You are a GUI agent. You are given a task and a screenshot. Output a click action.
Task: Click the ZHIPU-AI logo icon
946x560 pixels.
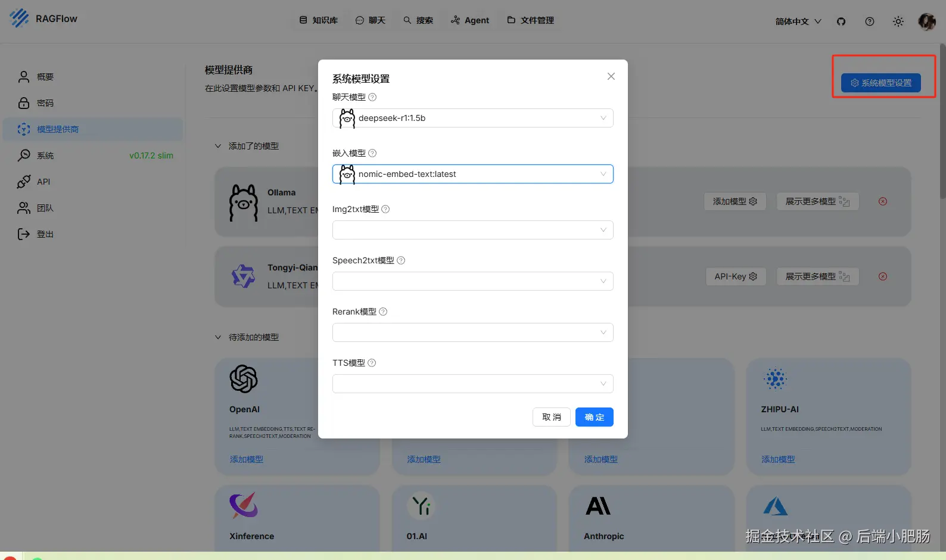(776, 378)
